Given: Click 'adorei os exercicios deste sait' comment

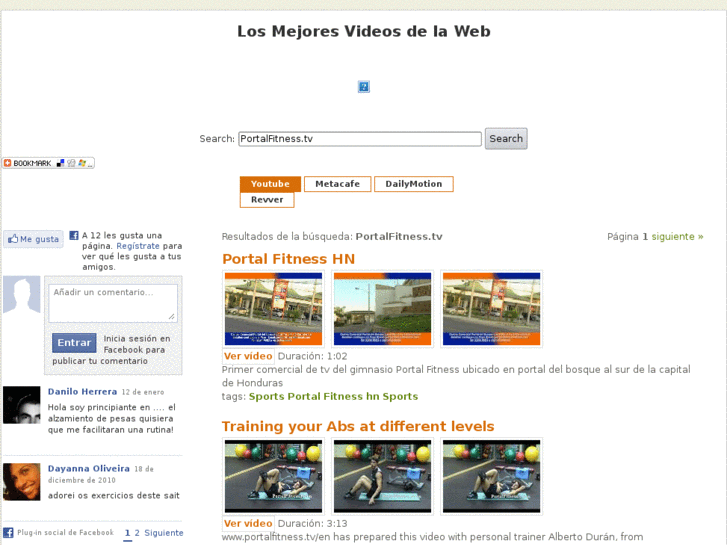Looking at the screenshot, I should 114,495.
